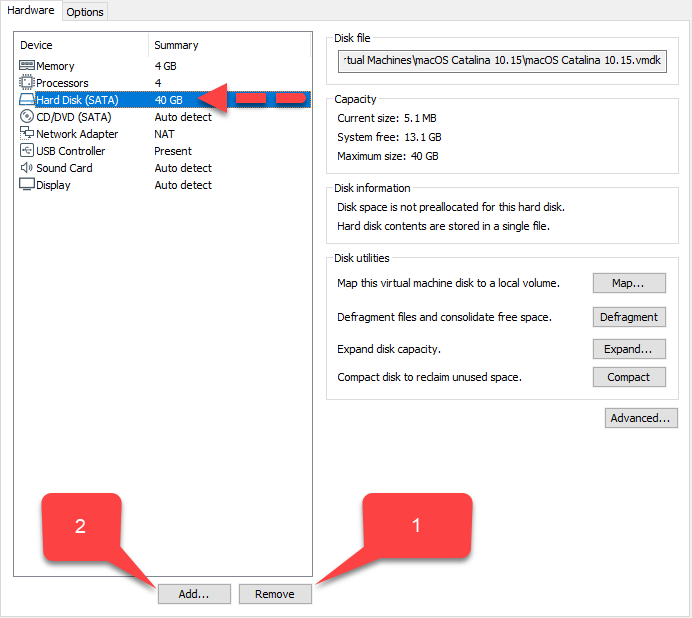This screenshot has width=692, height=618.
Task: Click into the Disk file path field
Action: (x=504, y=62)
